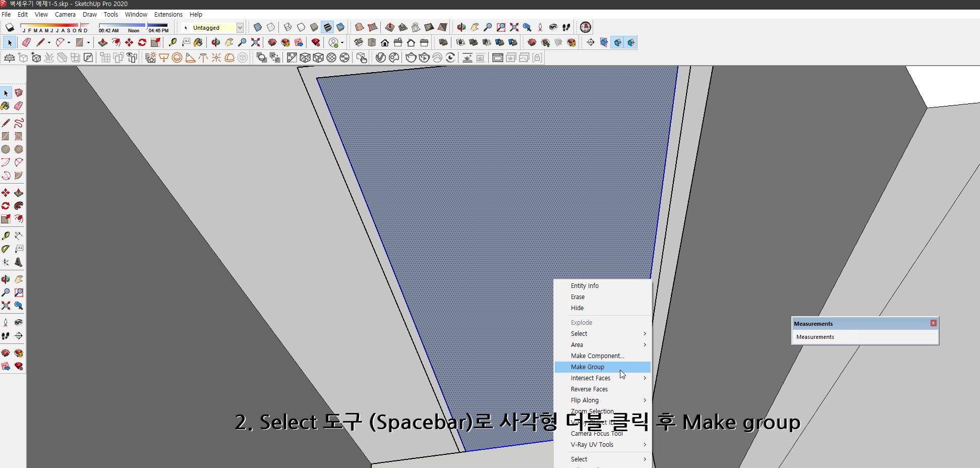Select the Dimensions tool
The image size is (980, 468).
(x=19, y=236)
